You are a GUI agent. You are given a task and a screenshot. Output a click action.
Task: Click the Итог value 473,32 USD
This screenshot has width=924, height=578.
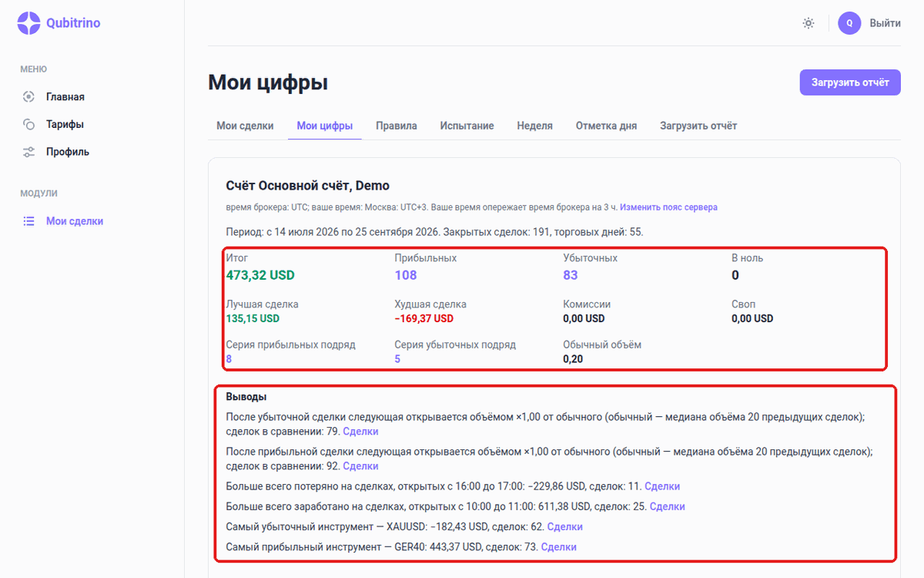coord(260,275)
